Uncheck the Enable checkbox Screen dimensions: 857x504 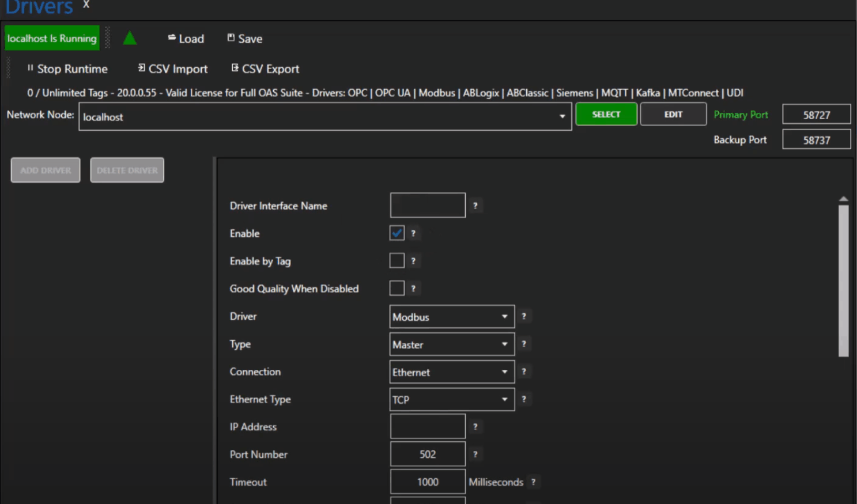coord(397,233)
